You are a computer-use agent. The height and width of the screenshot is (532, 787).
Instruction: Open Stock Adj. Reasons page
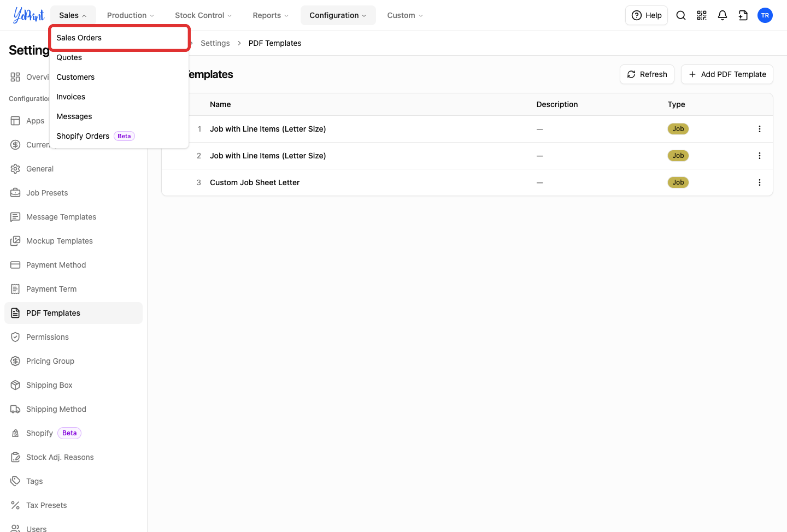pyautogui.click(x=73, y=457)
